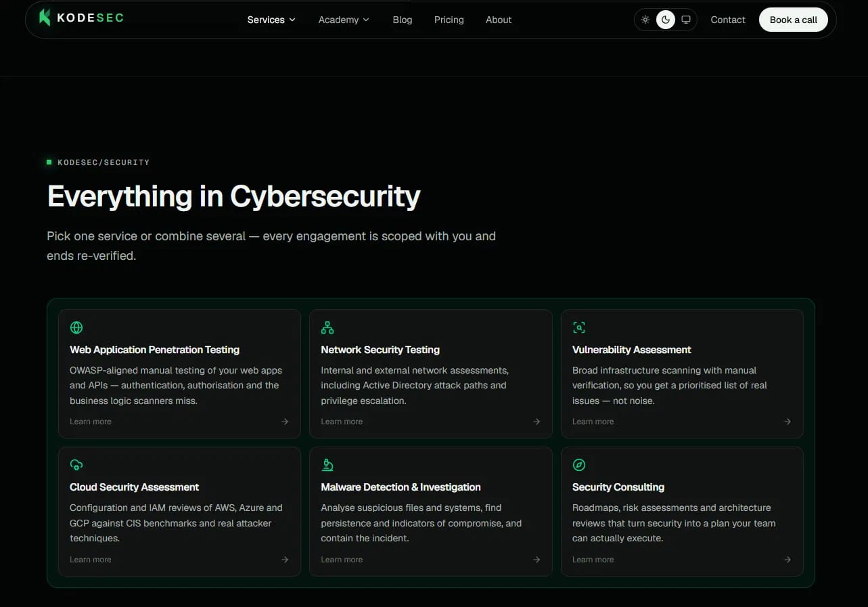Click Learn more under Vulnerability Assessment
This screenshot has height=607, width=868.
[x=593, y=422]
